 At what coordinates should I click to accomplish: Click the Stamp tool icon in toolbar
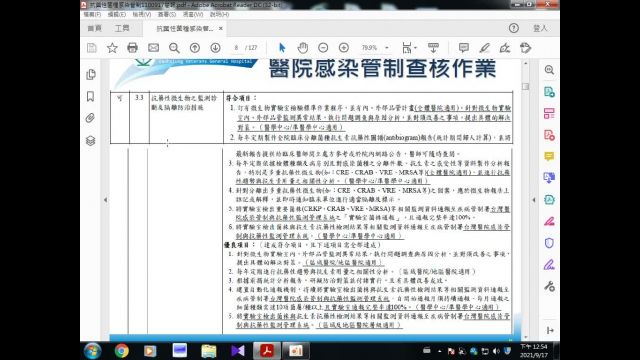coord(526,48)
